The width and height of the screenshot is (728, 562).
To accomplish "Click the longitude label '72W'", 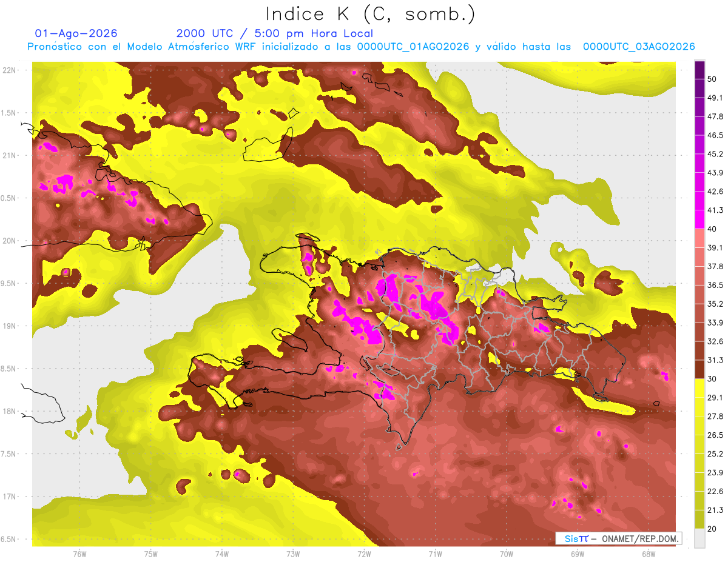I will click(364, 554).
